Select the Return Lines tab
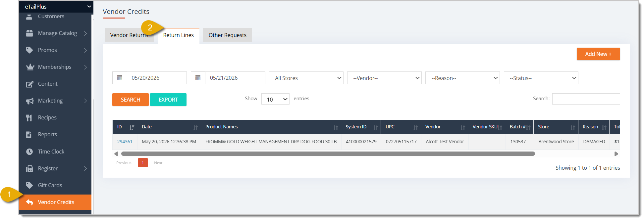 tap(179, 35)
